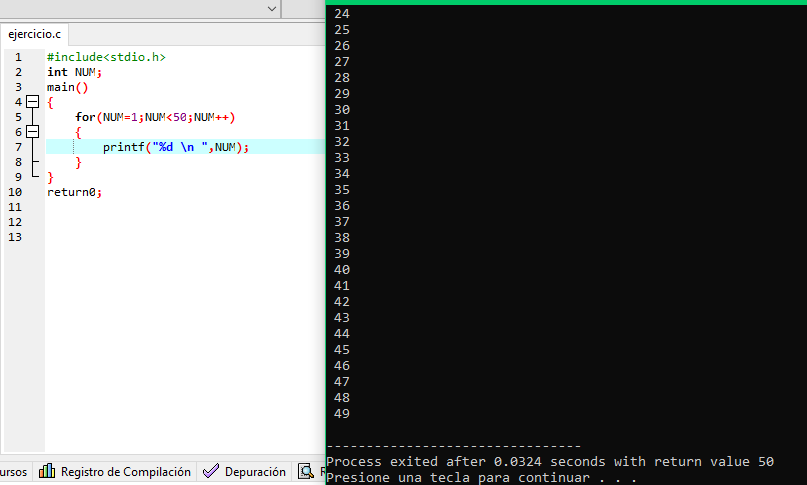807x485 pixels.
Task: Open the dropdown arrow above the editor
Action: click(272, 9)
